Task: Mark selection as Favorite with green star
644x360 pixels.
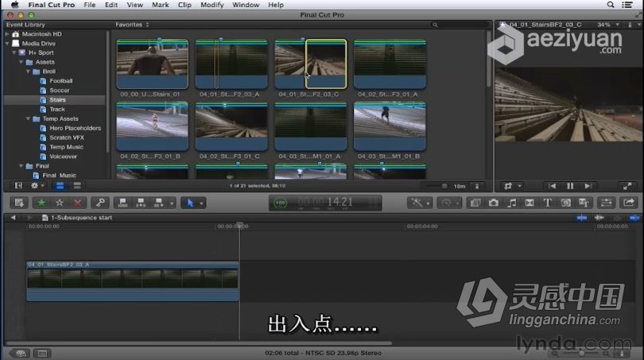Action: [41, 203]
